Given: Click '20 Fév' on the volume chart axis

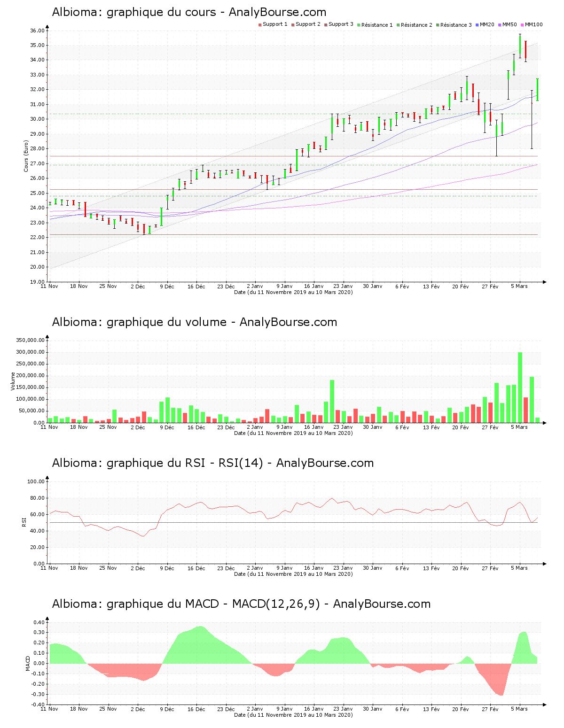Looking at the screenshot, I should pyautogui.click(x=461, y=427).
